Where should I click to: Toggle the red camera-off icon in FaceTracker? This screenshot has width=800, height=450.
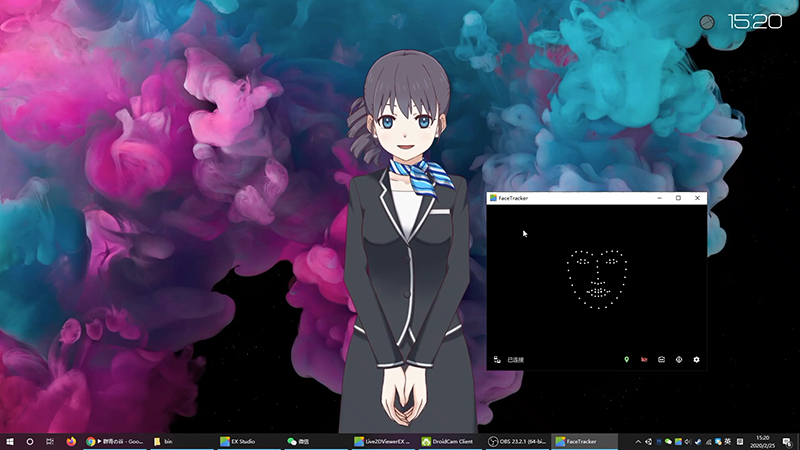[644, 360]
